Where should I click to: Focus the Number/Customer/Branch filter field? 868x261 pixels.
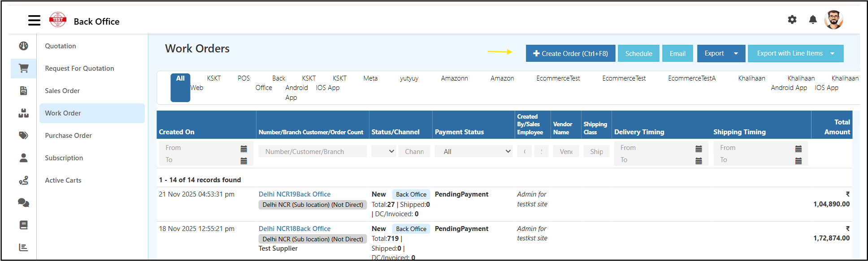[312, 152]
